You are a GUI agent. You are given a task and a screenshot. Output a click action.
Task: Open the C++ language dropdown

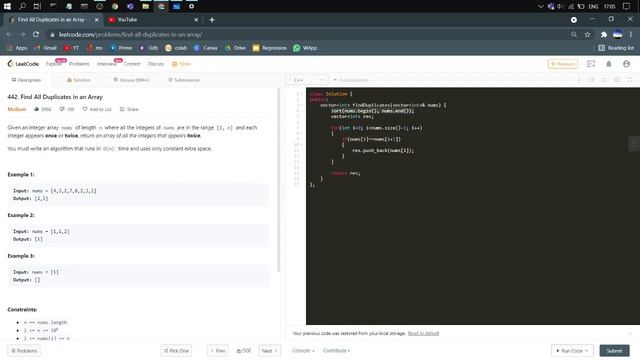point(307,80)
